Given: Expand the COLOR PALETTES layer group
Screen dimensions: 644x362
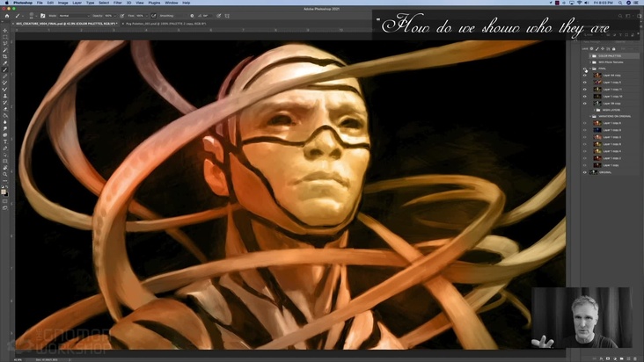Looking at the screenshot, I should coord(591,55).
